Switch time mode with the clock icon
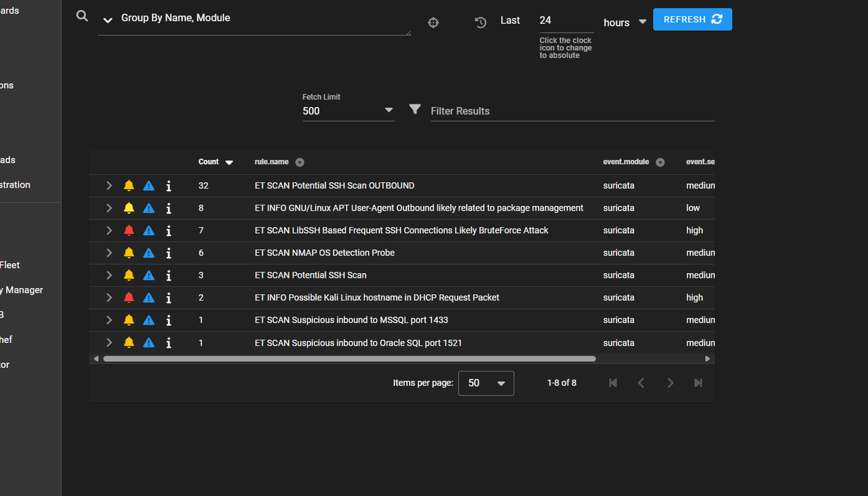 (x=481, y=22)
